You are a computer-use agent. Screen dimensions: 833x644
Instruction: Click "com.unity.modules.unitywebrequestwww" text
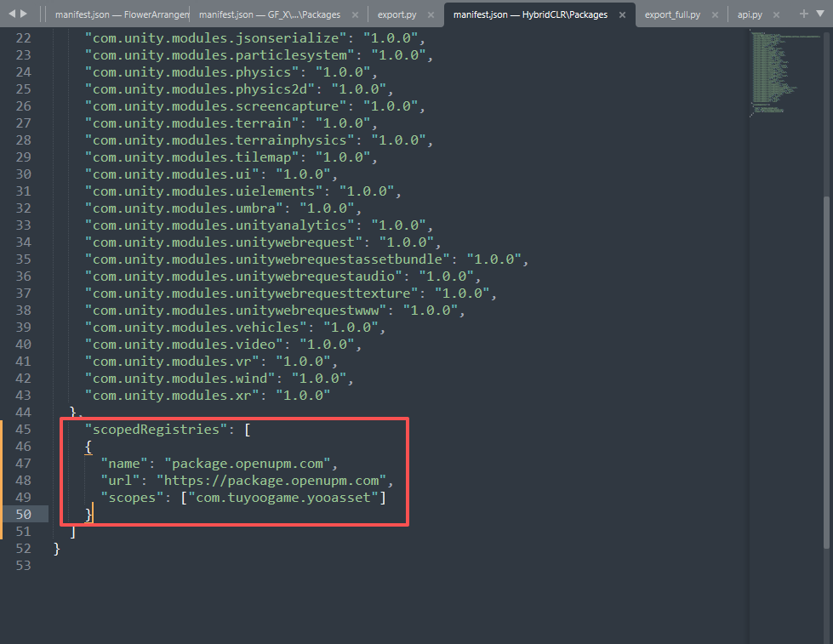click(236, 311)
